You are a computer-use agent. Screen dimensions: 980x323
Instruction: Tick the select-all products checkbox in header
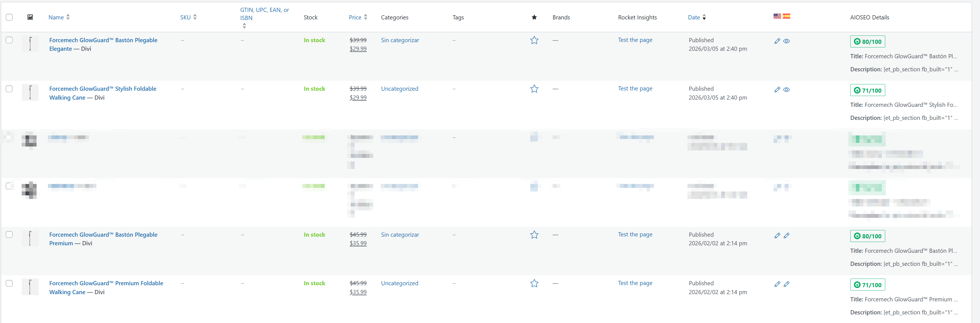pyautogui.click(x=9, y=17)
